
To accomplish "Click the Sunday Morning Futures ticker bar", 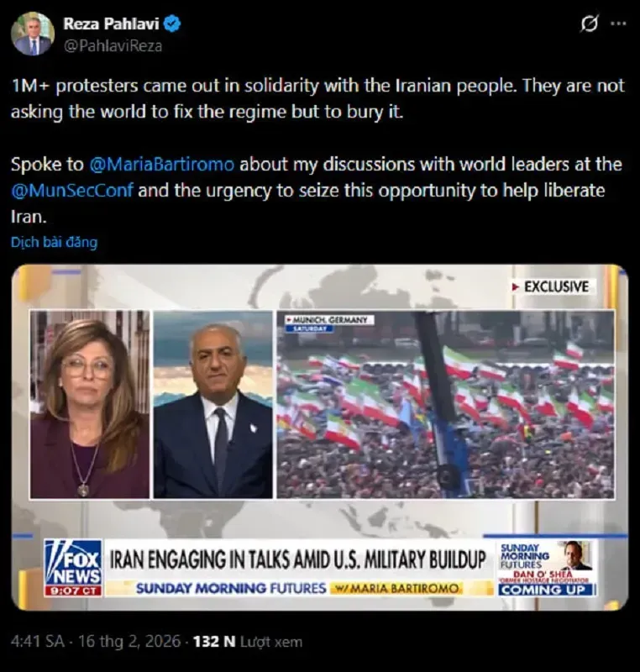I will pyautogui.click(x=299, y=588).
